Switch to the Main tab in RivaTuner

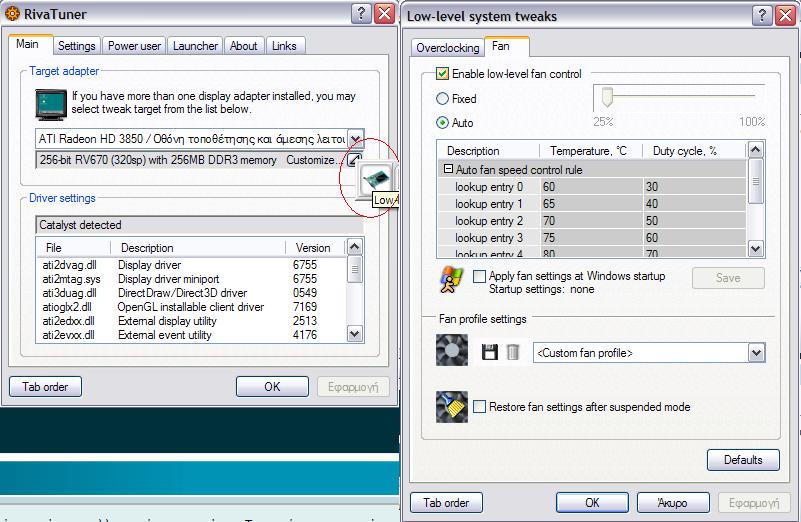28,44
